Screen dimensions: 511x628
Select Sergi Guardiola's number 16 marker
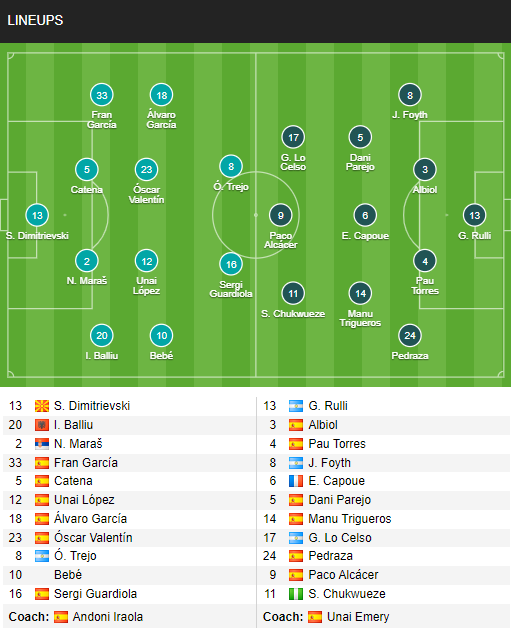(x=231, y=264)
